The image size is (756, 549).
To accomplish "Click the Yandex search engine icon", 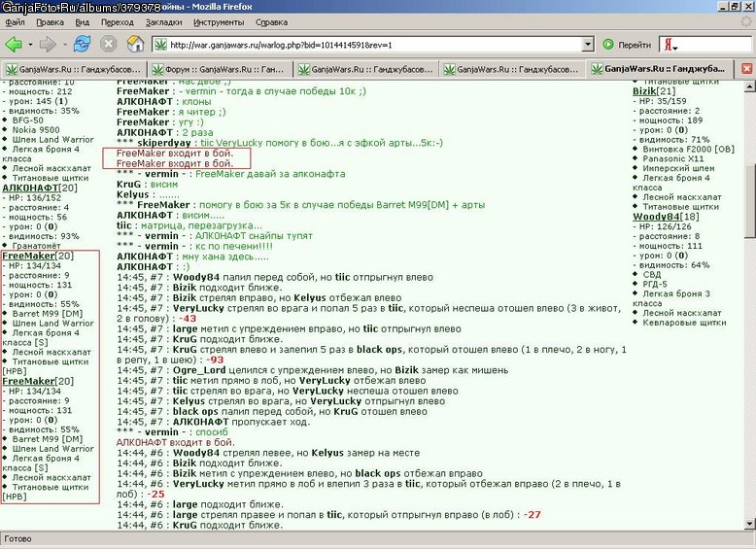I will tap(669, 45).
